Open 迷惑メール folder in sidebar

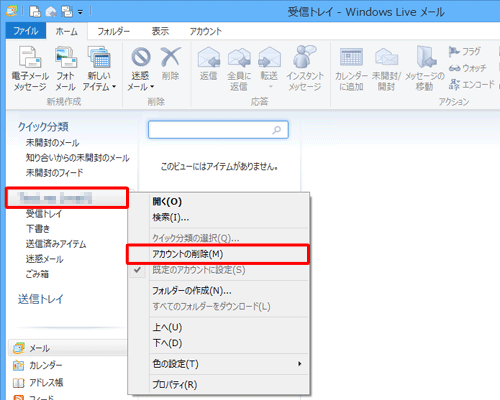44,259
